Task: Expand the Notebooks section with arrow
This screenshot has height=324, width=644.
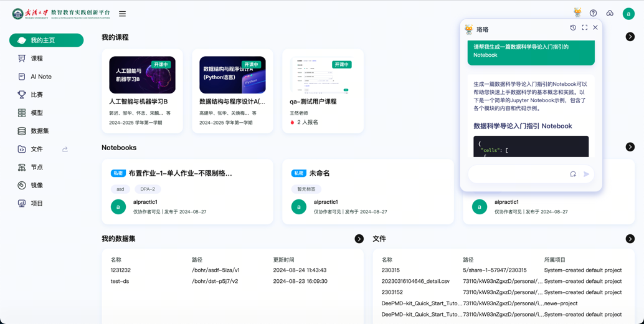Action: tap(630, 147)
